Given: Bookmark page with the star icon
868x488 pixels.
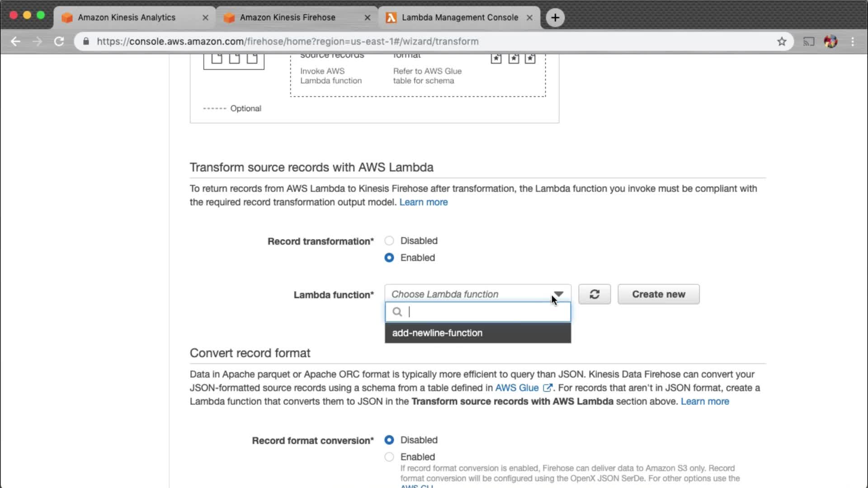Looking at the screenshot, I should pos(782,42).
